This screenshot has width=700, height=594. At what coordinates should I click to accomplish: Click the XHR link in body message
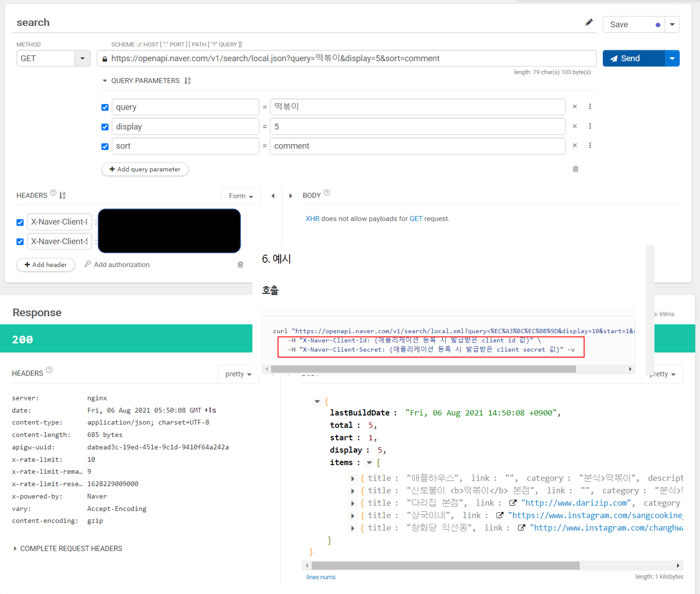(x=312, y=219)
